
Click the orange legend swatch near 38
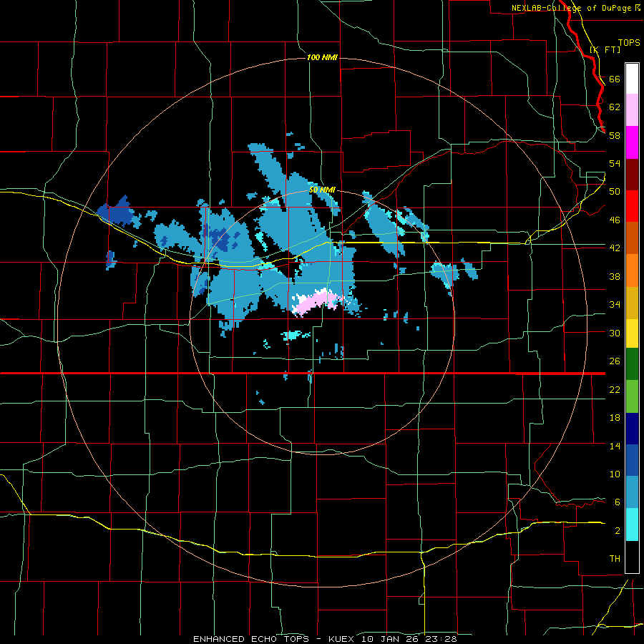632,270
